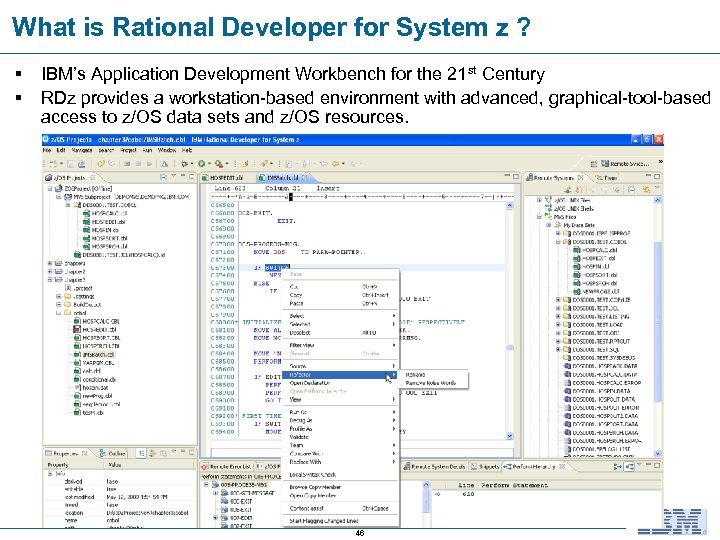Expand the chapter1 project tree node
Screen dimensions: 720x540
pyautogui.click(x=50, y=263)
